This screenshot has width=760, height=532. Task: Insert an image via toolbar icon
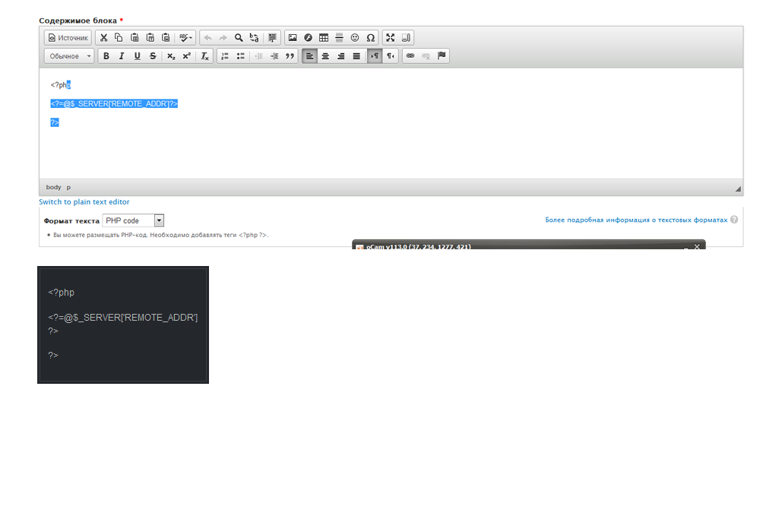(x=292, y=38)
